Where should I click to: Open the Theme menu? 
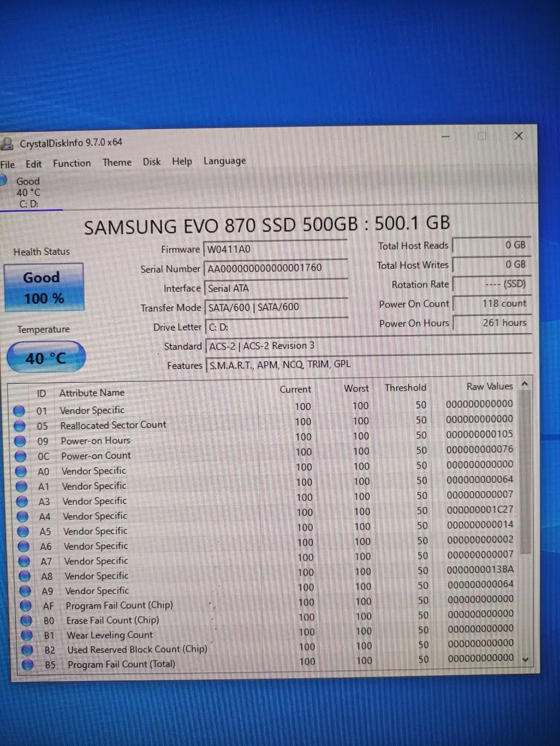click(x=117, y=162)
